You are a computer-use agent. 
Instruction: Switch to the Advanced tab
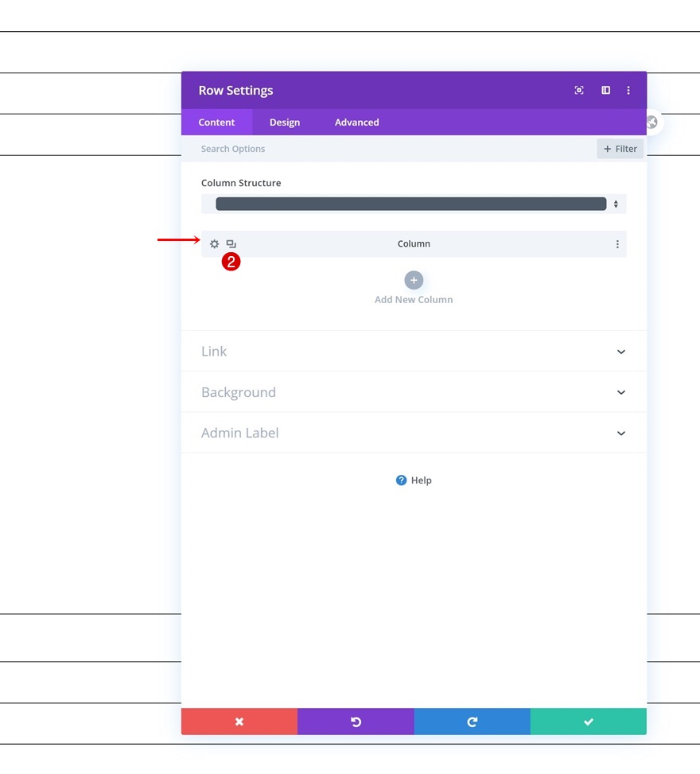[x=357, y=122]
